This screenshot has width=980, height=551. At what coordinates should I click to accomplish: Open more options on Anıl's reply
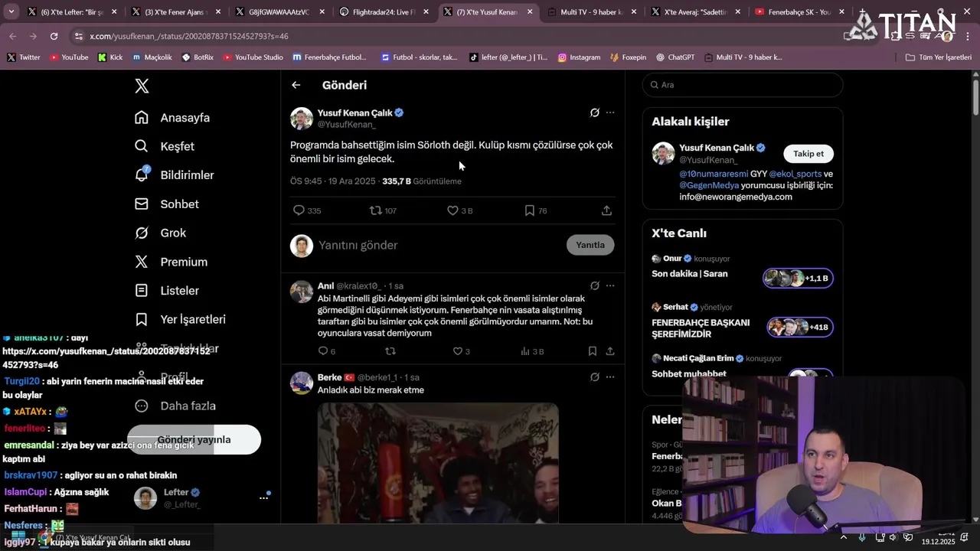610,285
